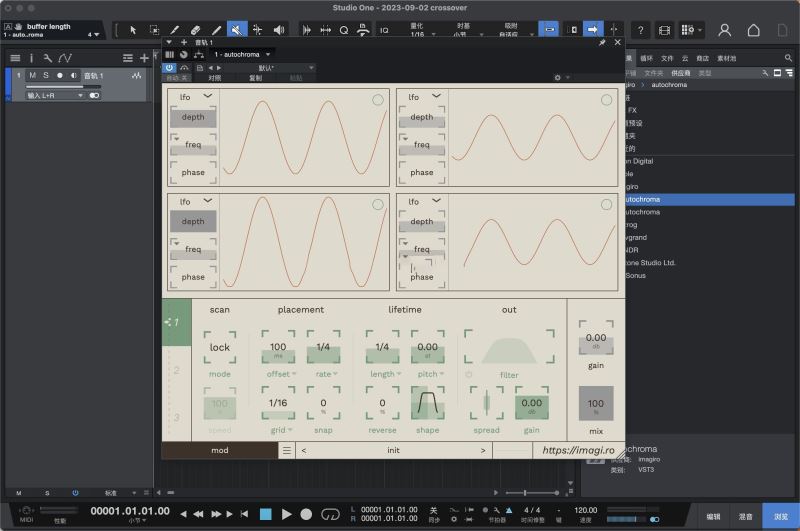This screenshot has width=800, height=531.
Task: Mute track 1 with the M button
Action: point(33,76)
